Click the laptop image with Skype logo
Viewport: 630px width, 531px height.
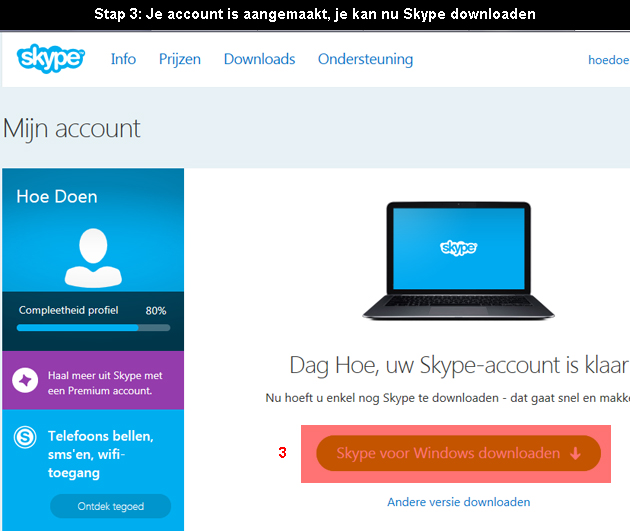458,261
